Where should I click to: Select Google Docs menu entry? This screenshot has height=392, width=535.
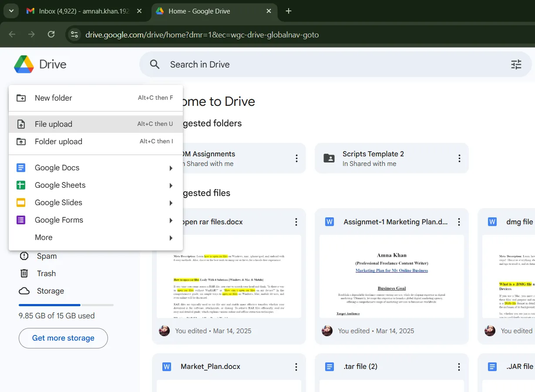pyautogui.click(x=96, y=168)
